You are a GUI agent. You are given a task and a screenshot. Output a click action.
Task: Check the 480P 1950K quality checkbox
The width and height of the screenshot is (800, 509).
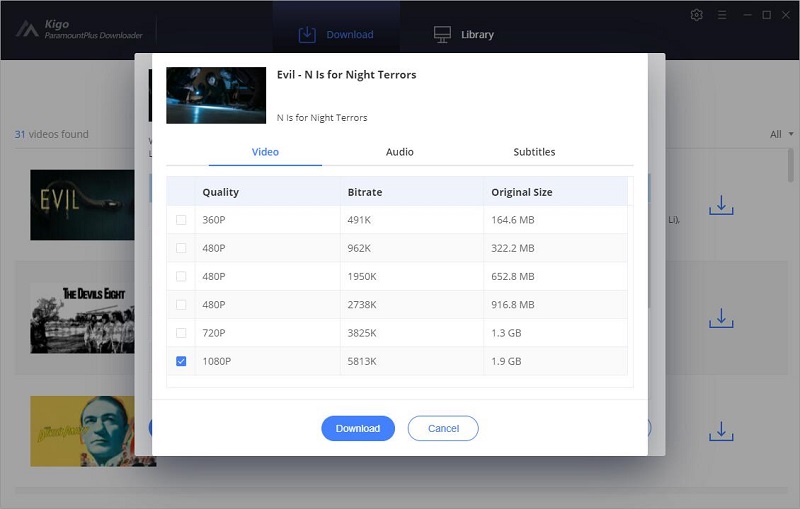point(181,276)
